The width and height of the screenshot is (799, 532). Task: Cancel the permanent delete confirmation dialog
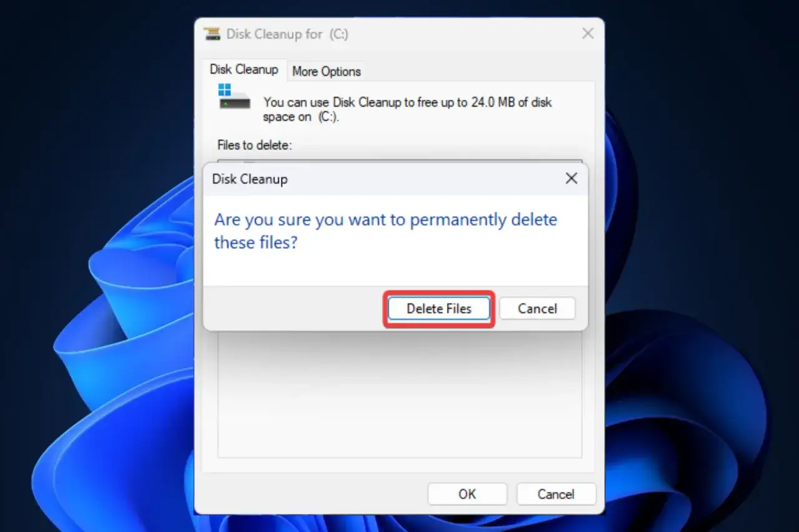tap(537, 308)
